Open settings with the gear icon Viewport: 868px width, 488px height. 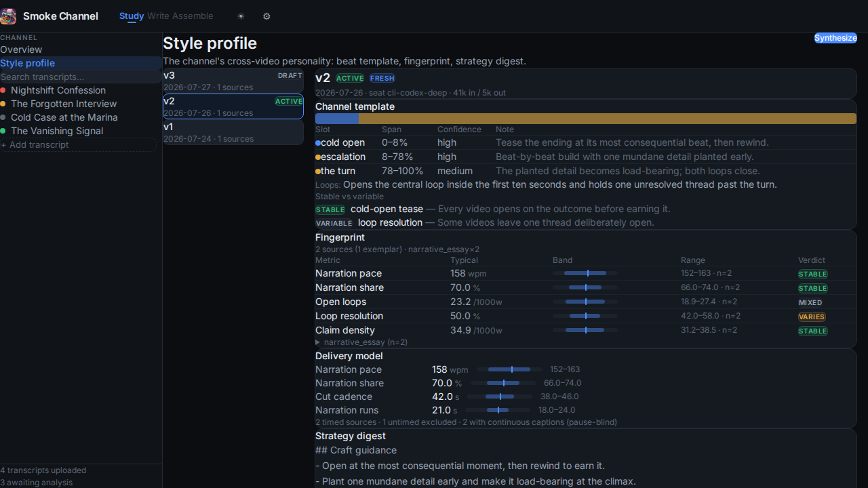coord(267,16)
